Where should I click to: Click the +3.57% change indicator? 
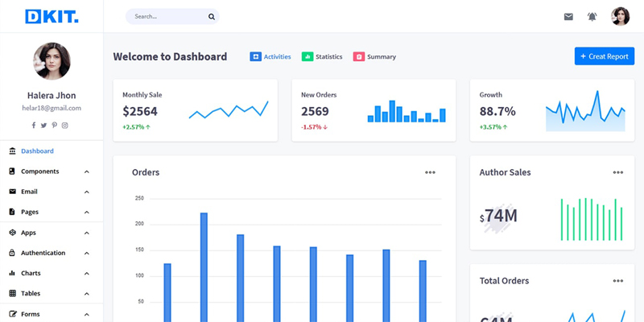coord(493,127)
